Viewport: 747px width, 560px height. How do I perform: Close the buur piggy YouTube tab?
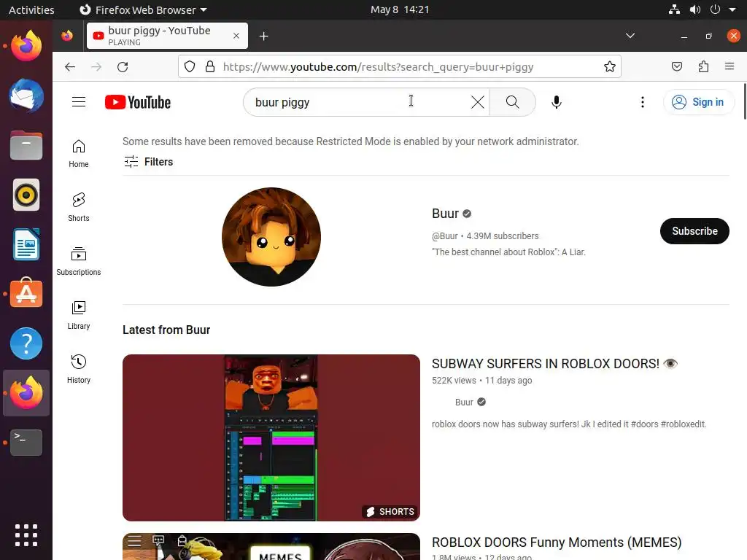[236, 36]
